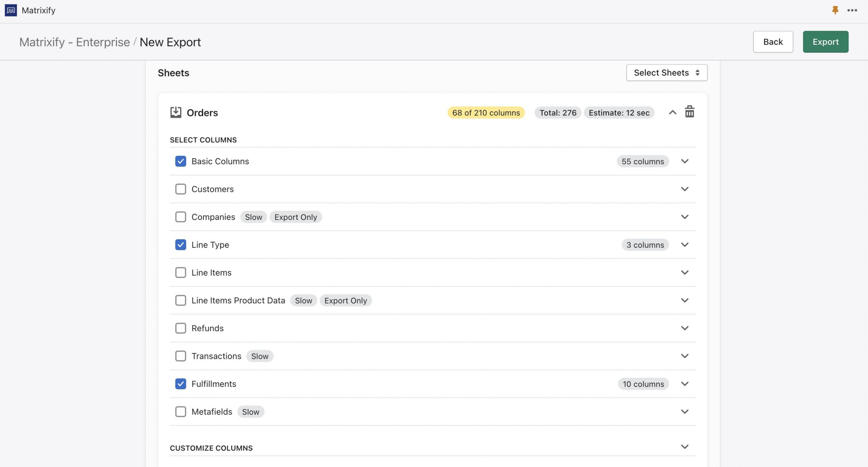Open the Select Sheets dropdown
The image size is (868, 467).
tap(666, 73)
